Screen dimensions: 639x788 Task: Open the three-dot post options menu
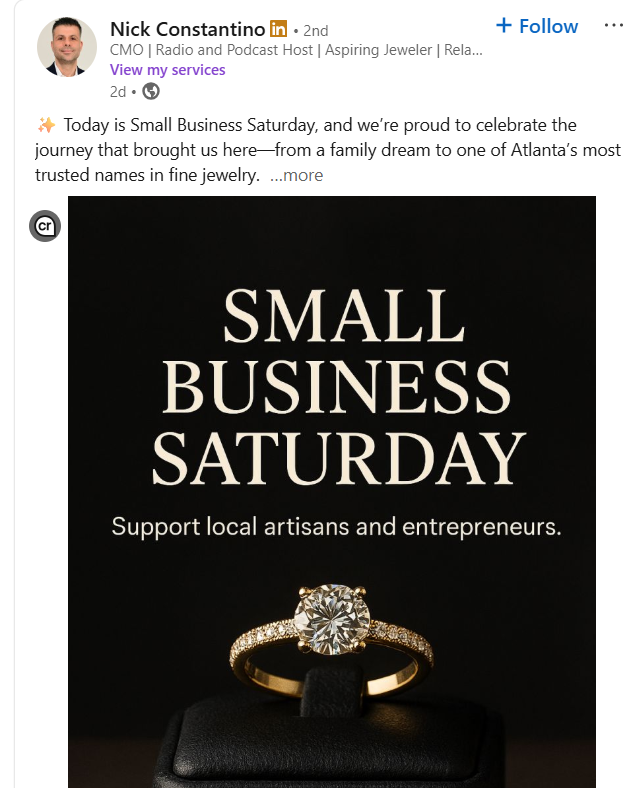coord(613,26)
